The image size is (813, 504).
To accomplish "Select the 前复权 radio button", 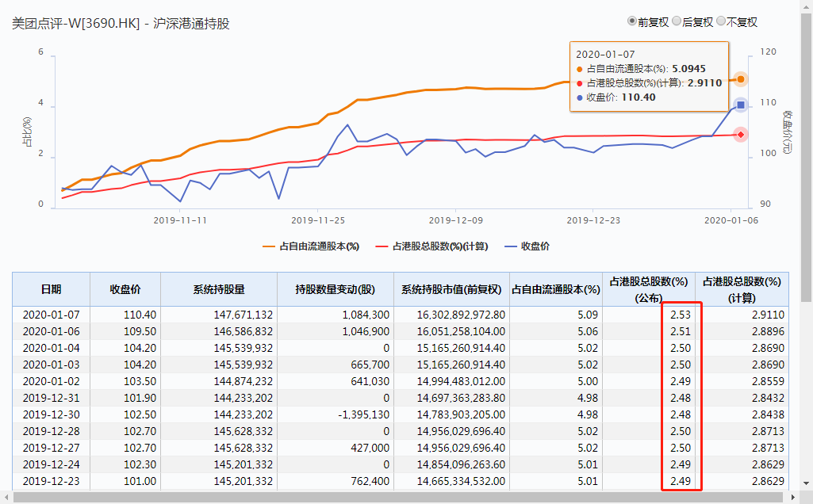I will 632,22.
